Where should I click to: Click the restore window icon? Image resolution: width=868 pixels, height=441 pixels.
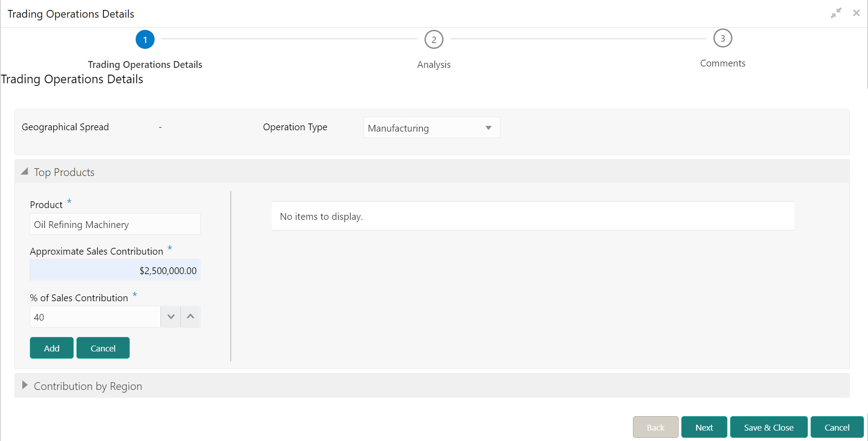pos(836,13)
